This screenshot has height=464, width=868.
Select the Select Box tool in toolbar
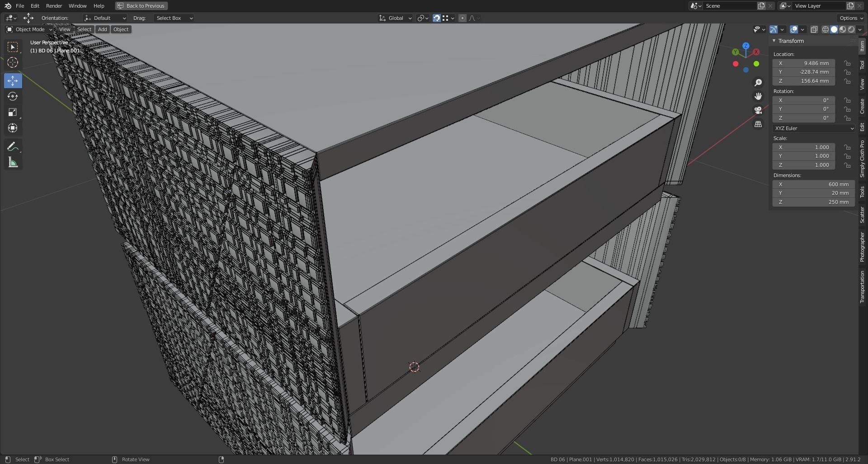pyautogui.click(x=13, y=47)
